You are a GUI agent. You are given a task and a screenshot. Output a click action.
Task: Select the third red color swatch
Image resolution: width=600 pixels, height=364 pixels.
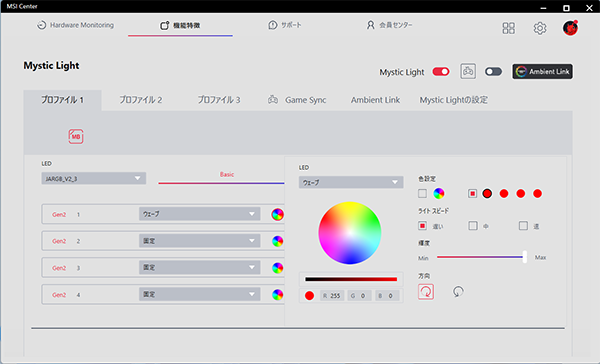521,194
